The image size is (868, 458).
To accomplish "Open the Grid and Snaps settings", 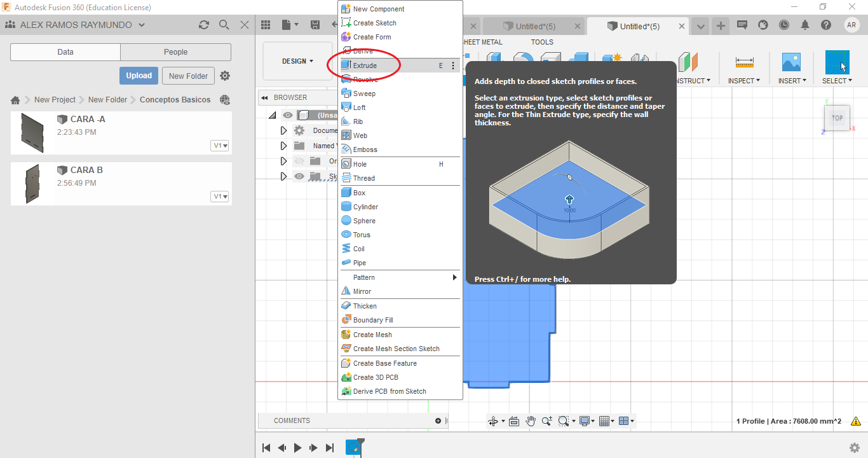I will tap(607, 421).
